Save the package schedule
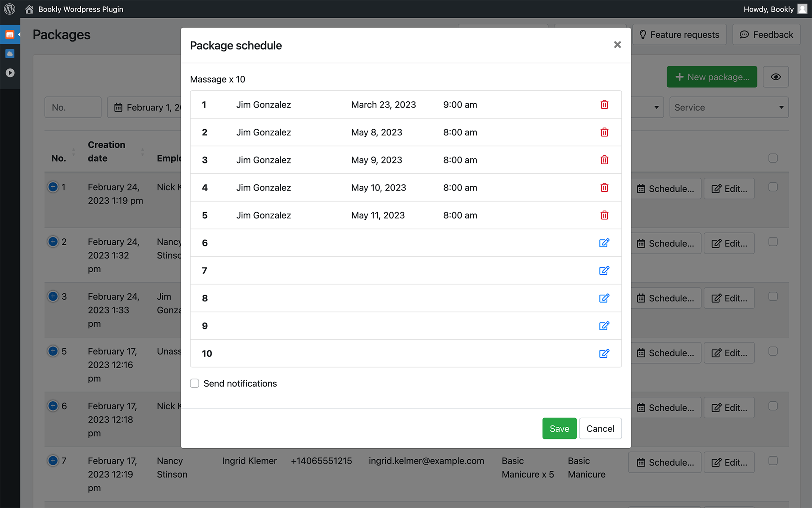 click(559, 428)
